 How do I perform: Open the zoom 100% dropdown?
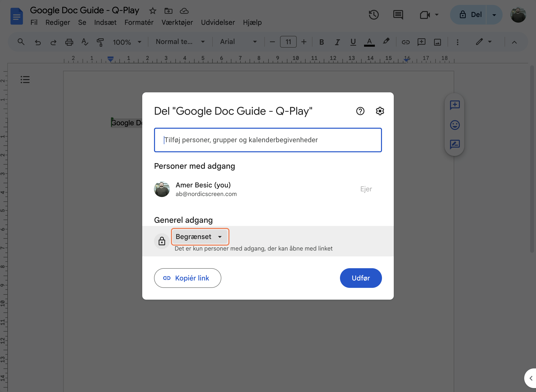[x=127, y=42]
